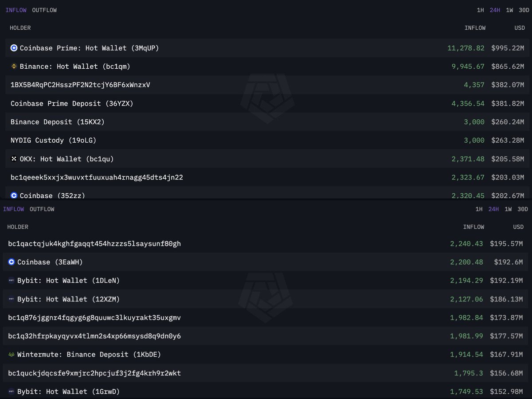Choose 1H timeframe in the upper table

coord(480,10)
